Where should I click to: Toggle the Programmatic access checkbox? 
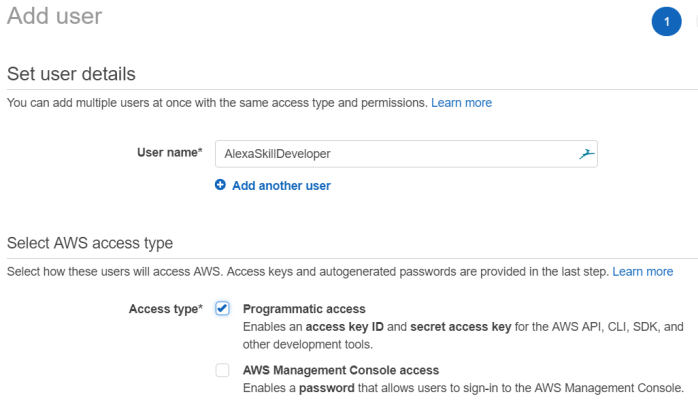pos(222,309)
